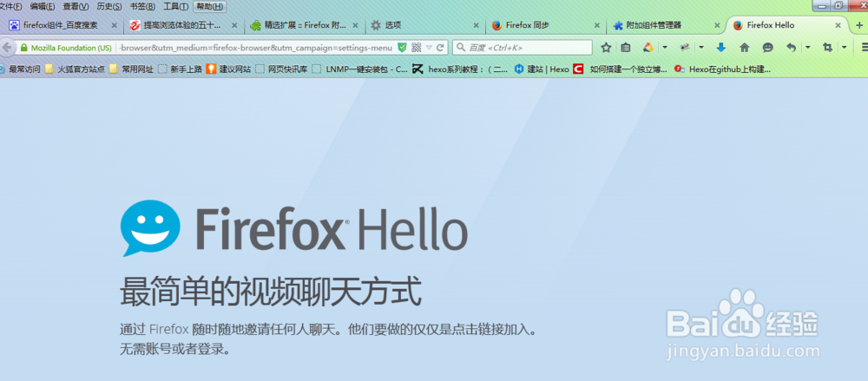Open the downloads arrow
This screenshot has height=381, width=868.
pos(720,48)
